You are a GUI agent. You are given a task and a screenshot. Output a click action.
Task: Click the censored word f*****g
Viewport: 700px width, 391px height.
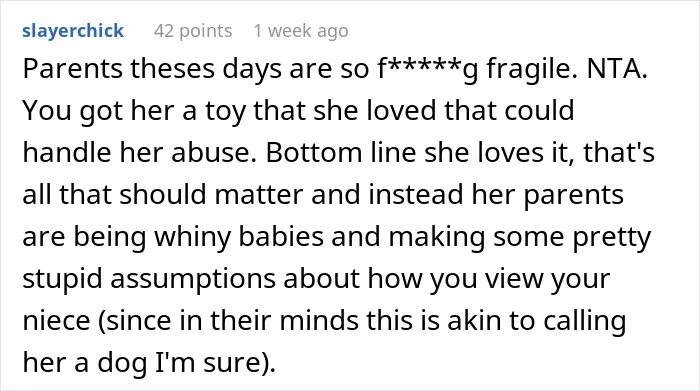pyautogui.click(x=428, y=70)
